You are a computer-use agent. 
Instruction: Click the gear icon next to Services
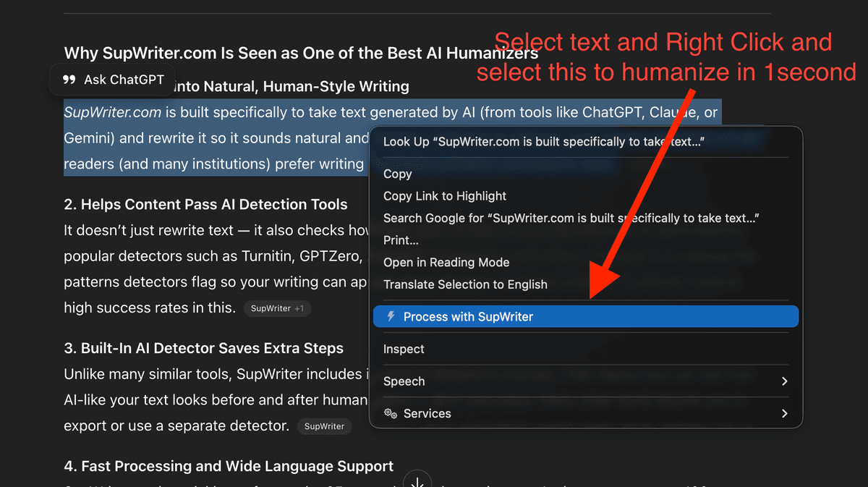click(x=391, y=413)
